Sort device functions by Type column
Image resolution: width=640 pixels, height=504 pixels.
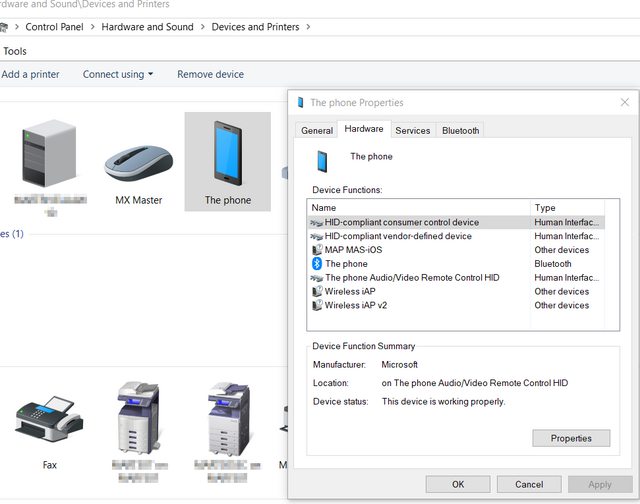[568, 208]
